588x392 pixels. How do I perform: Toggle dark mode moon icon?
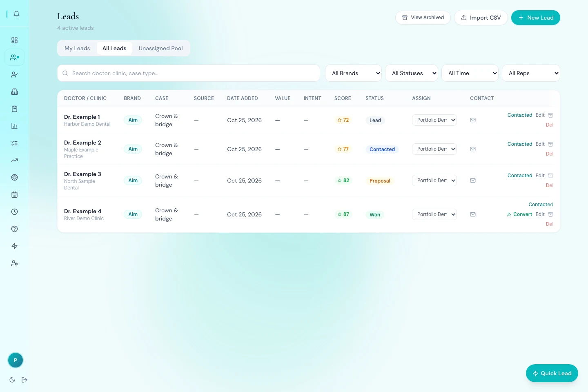click(x=12, y=380)
